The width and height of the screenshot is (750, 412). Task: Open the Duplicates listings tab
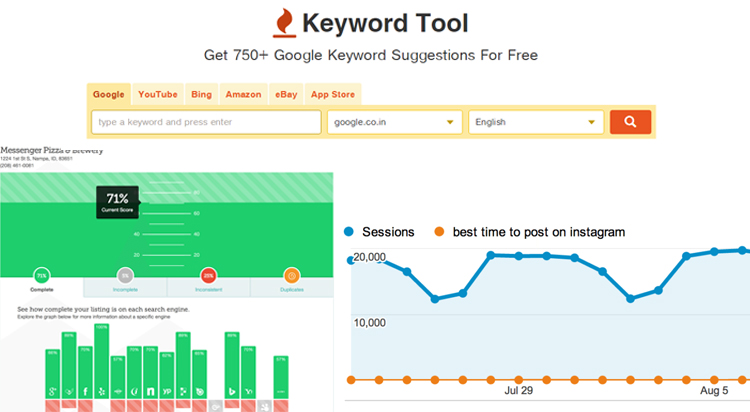pyautogui.click(x=292, y=287)
